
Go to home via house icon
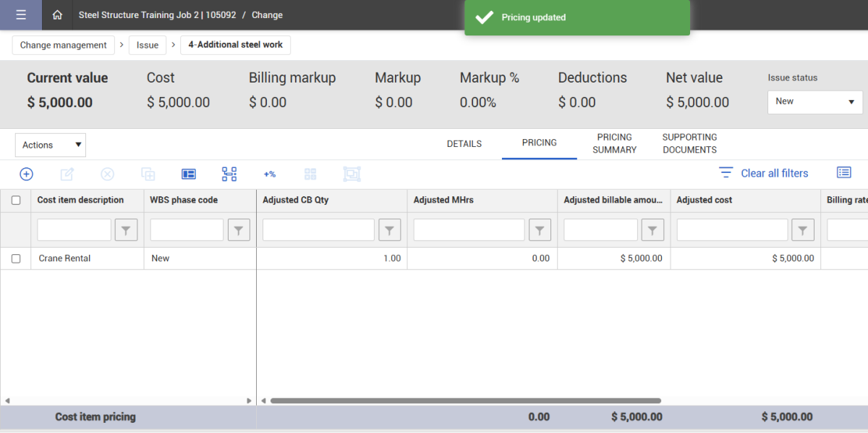click(57, 15)
